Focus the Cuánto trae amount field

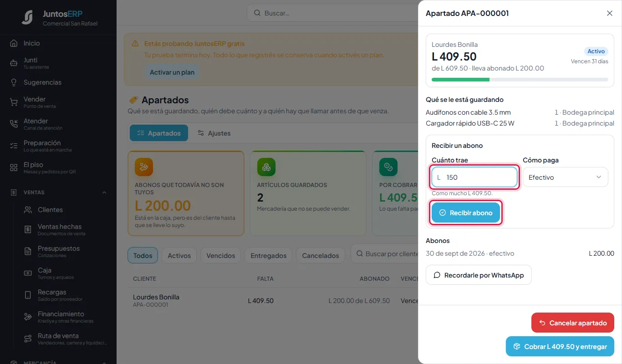pos(474,177)
